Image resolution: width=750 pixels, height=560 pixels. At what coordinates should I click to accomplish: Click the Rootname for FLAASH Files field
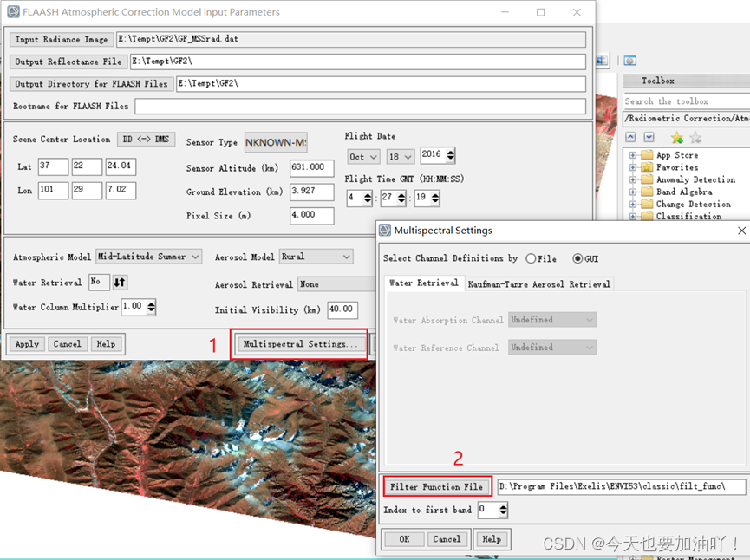point(360,106)
